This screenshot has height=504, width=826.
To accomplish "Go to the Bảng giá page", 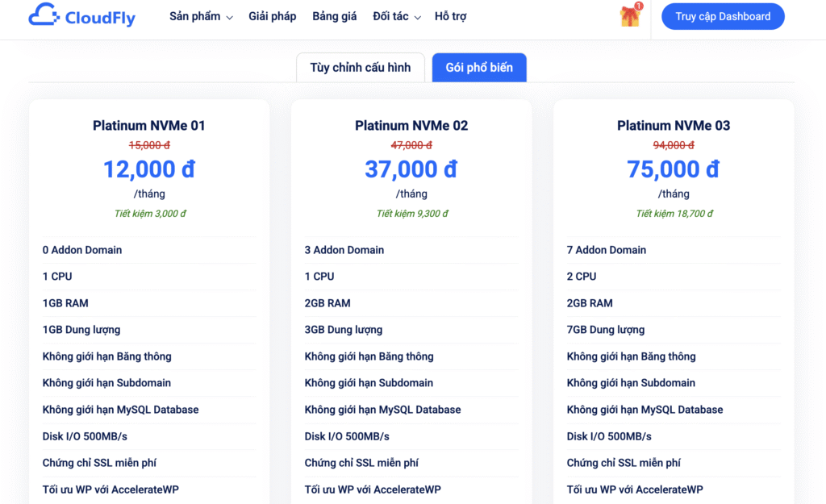I will 334,16.
